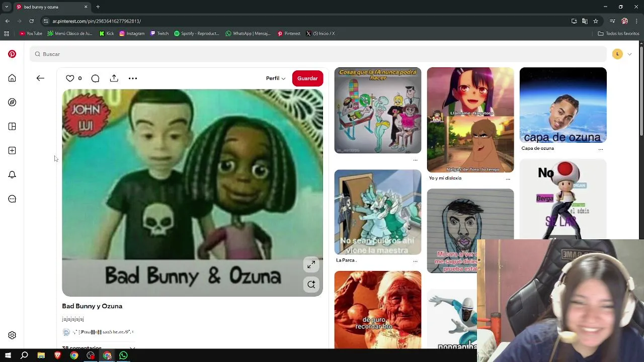Open the Perfil board dropdown
Image resolution: width=644 pixels, height=362 pixels.
[x=276, y=78]
